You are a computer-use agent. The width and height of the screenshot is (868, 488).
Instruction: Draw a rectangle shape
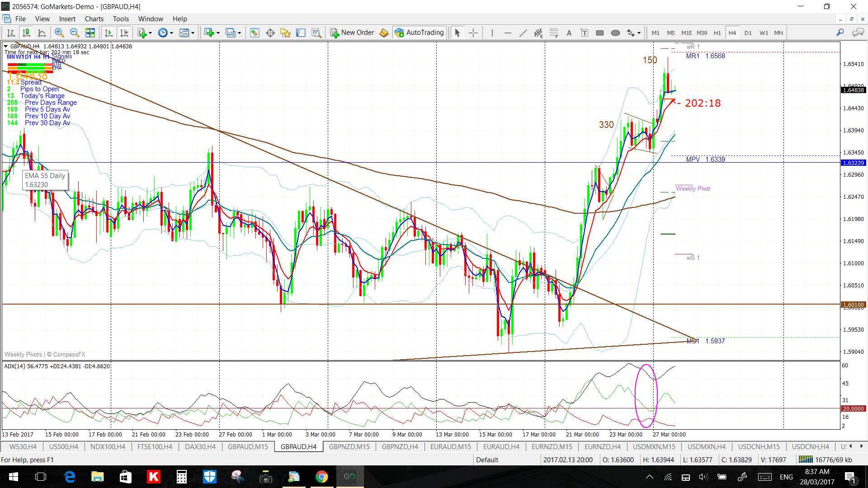coord(600,33)
